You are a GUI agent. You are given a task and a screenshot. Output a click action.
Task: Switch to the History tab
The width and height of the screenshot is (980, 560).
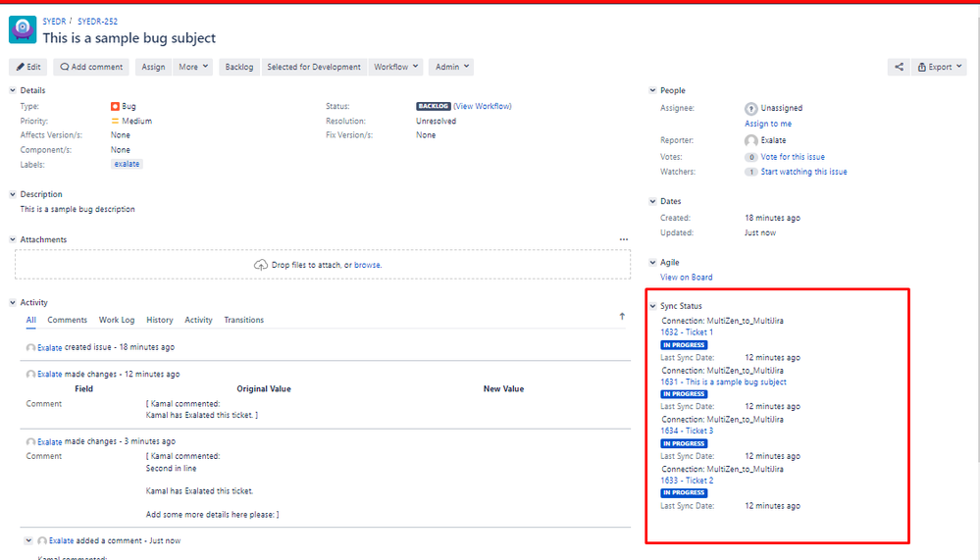coord(160,320)
